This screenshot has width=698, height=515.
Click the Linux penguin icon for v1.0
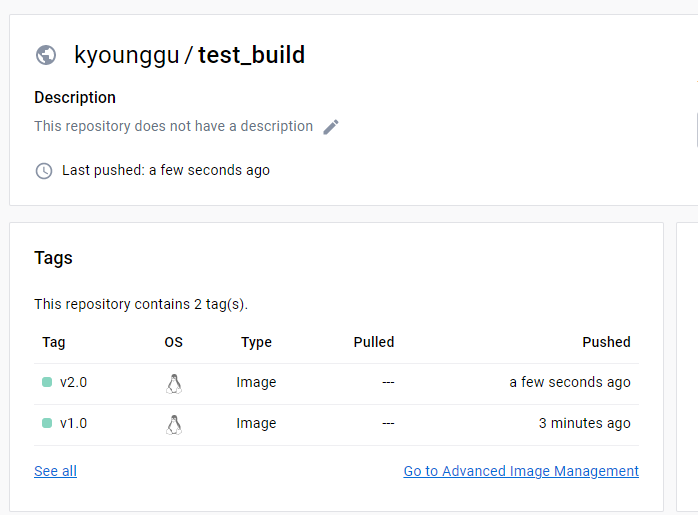click(174, 425)
